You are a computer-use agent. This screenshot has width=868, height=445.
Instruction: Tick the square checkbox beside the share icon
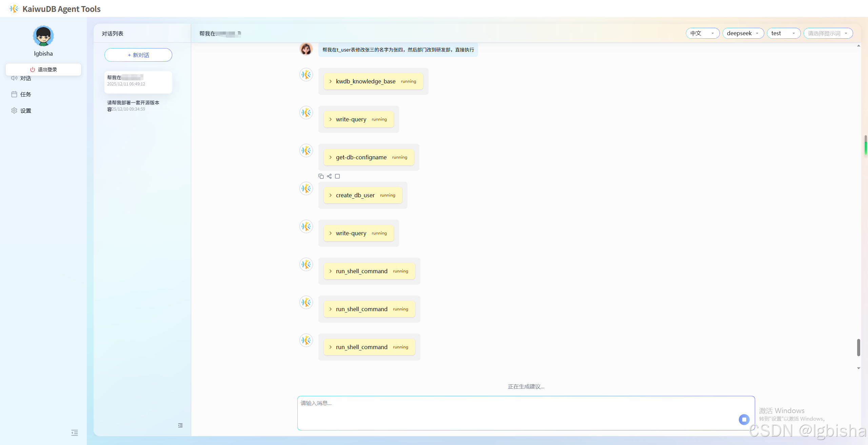point(337,176)
